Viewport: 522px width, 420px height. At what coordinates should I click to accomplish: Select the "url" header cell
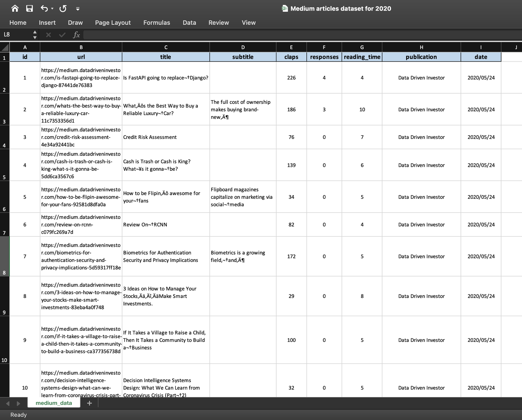point(81,57)
